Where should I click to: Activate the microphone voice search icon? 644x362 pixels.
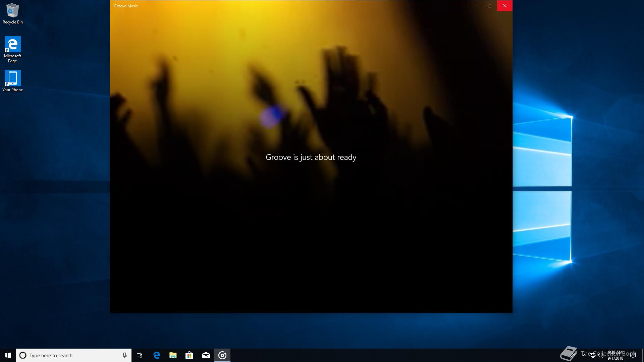(124, 355)
